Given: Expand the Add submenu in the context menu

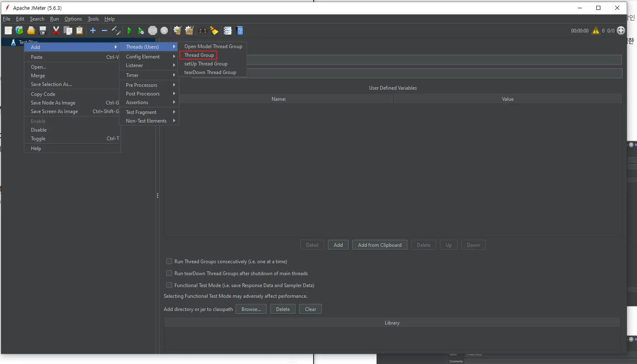Looking at the screenshot, I should pyautogui.click(x=72, y=47).
